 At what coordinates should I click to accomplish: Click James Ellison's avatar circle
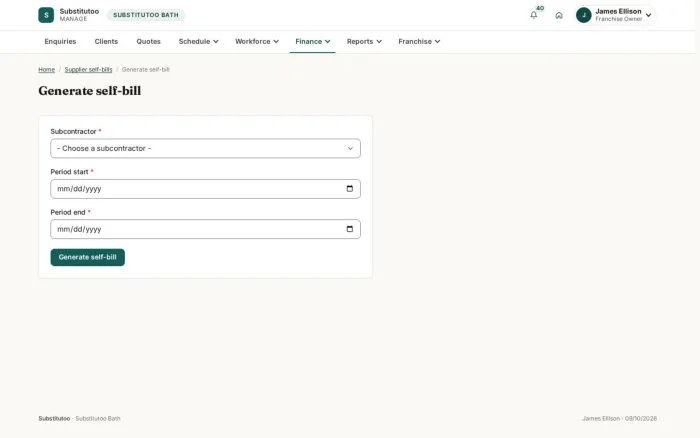(x=583, y=15)
